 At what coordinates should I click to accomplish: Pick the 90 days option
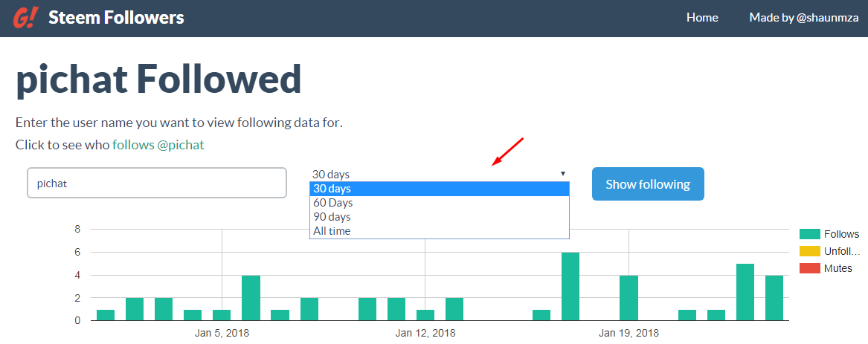tap(440, 217)
